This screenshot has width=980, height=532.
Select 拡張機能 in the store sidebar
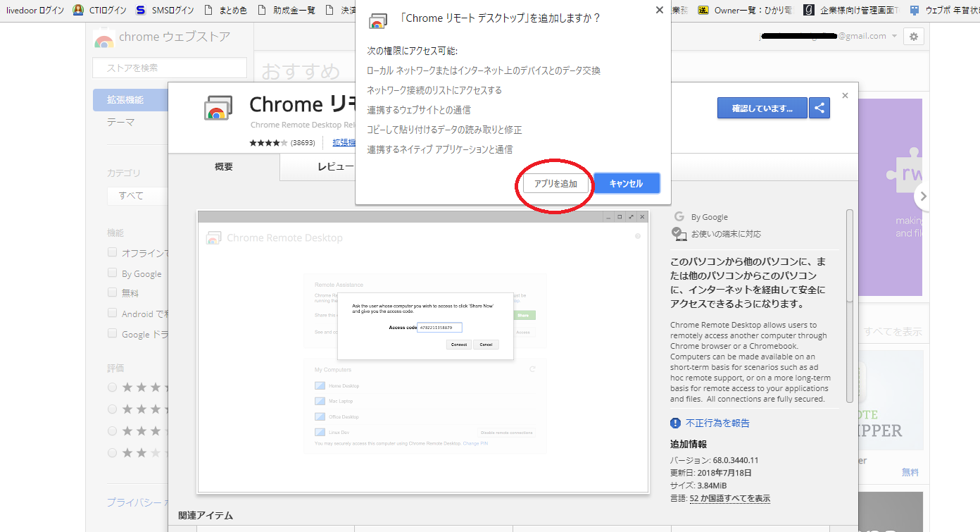click(130, 100)
